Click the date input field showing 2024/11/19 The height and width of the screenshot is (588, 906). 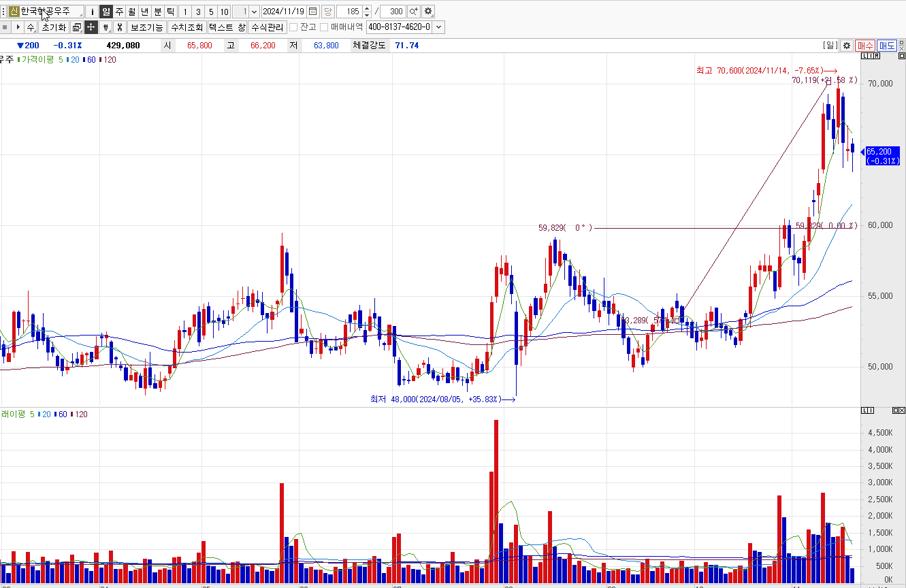pyautogui.click(x=284, y=12)
